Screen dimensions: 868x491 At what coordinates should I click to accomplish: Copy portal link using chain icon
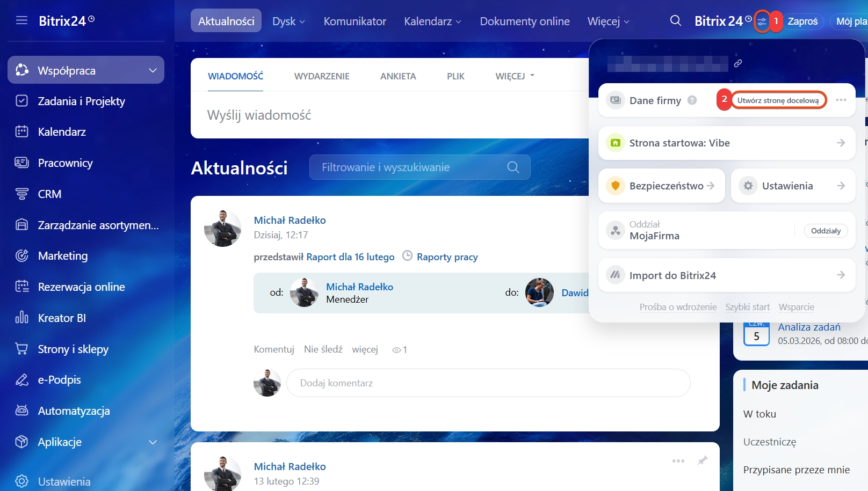[738, 63]
